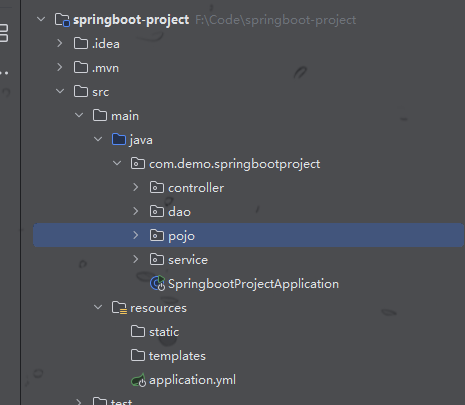Expand the service package arrow

(136, 259)
